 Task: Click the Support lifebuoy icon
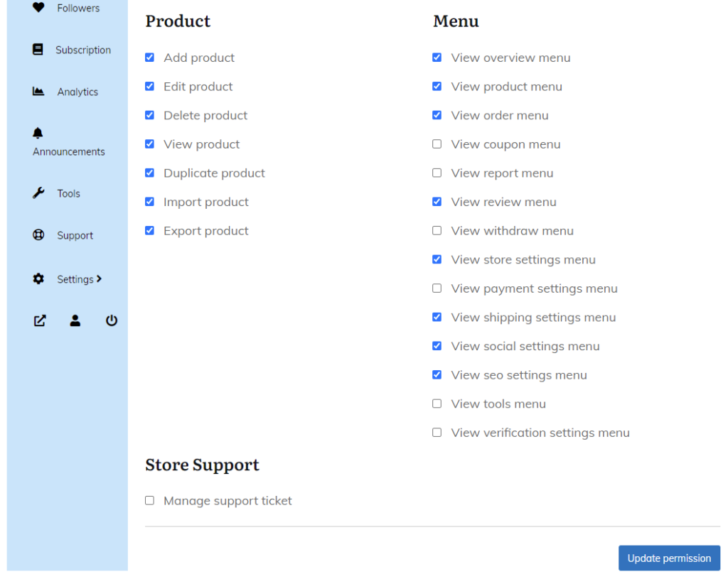pos(38,235)
